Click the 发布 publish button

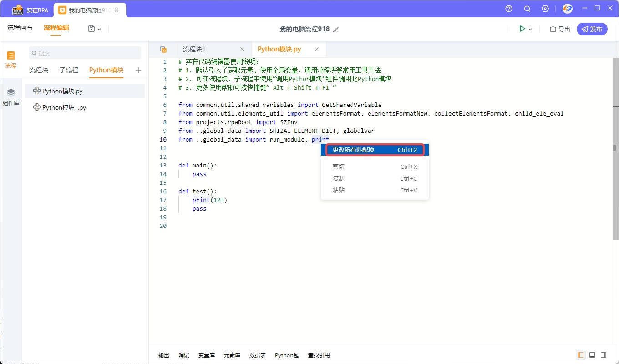tap(592, 29)
